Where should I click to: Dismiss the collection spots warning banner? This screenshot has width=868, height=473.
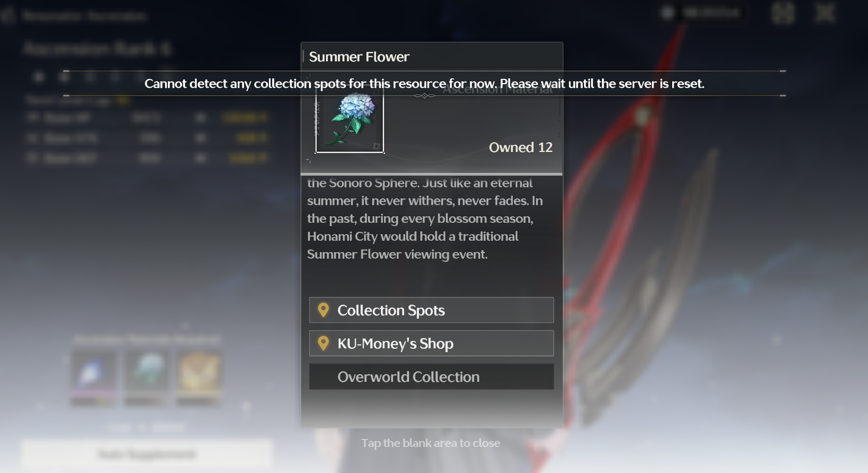[x=424, y=84]
